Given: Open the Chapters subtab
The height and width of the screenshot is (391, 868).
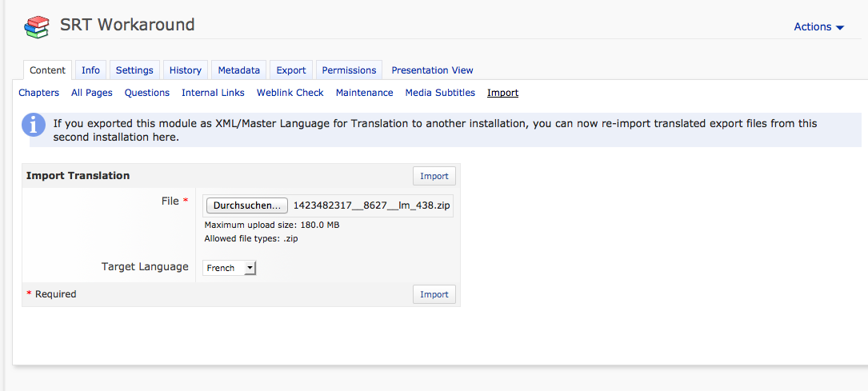Looking at the screenshot, I should (38, 93).
